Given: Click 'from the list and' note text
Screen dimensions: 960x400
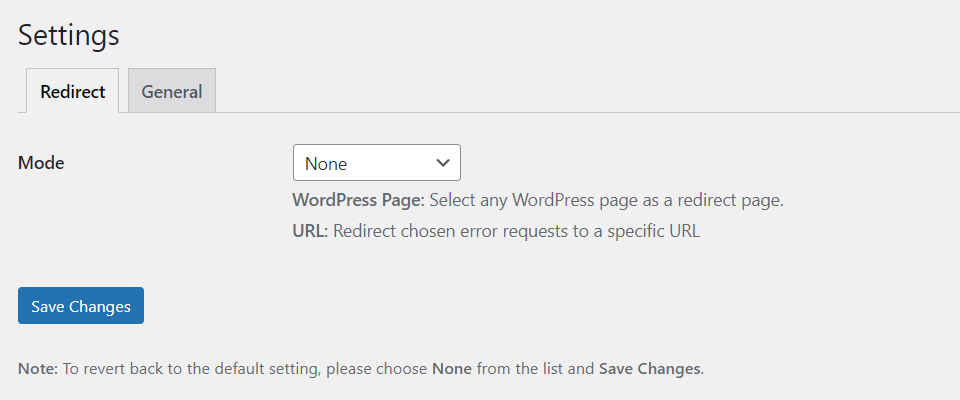Looking at the screenshot, I should pyautogui.click(x=535, y=368).
